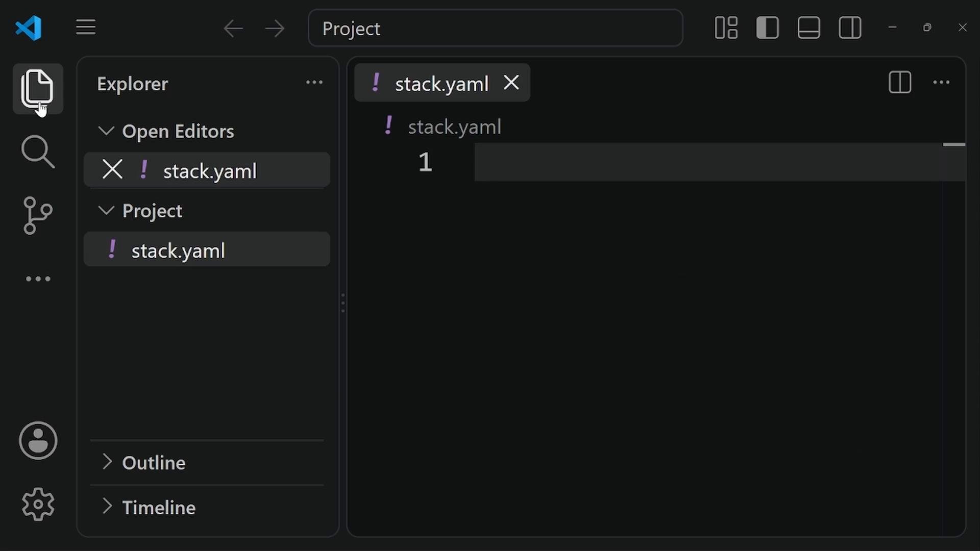Minimize the VS Code window
Viewport: 980px width, 551px height.
point(892,27)
